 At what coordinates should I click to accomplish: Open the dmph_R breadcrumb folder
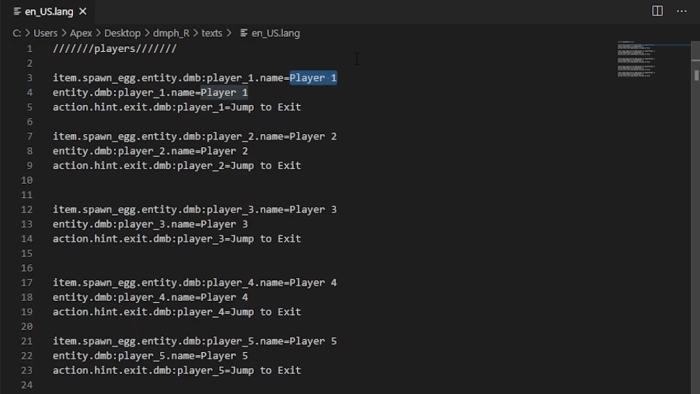pos(171,33)
